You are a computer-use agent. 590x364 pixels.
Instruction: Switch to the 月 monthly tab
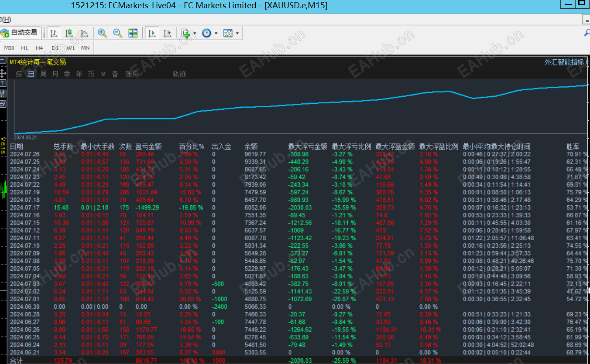pos(55,74)
